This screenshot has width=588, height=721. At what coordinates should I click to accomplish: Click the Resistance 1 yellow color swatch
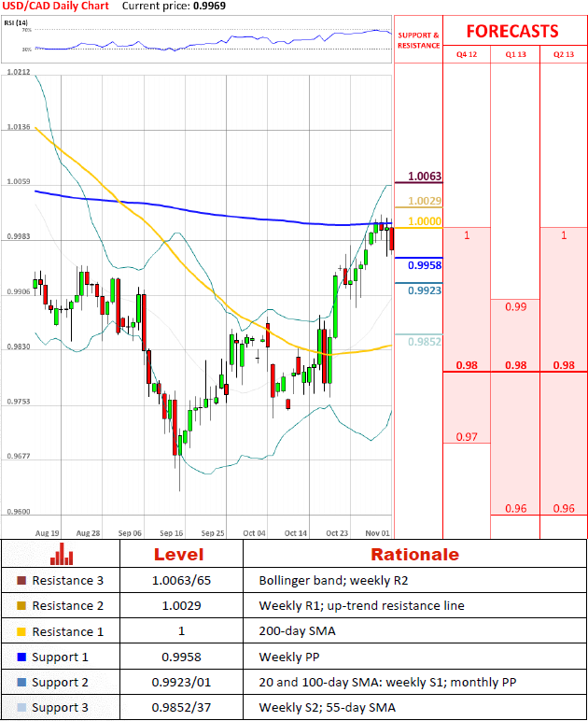(x=22, y=632)
